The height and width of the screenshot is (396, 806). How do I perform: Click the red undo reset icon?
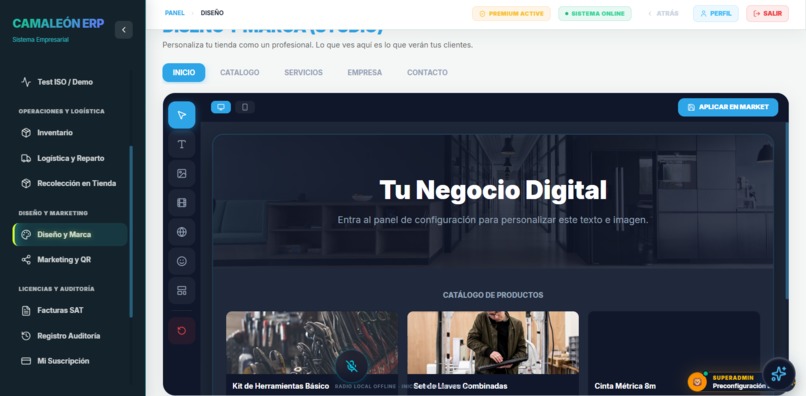(x=181, y=331)
